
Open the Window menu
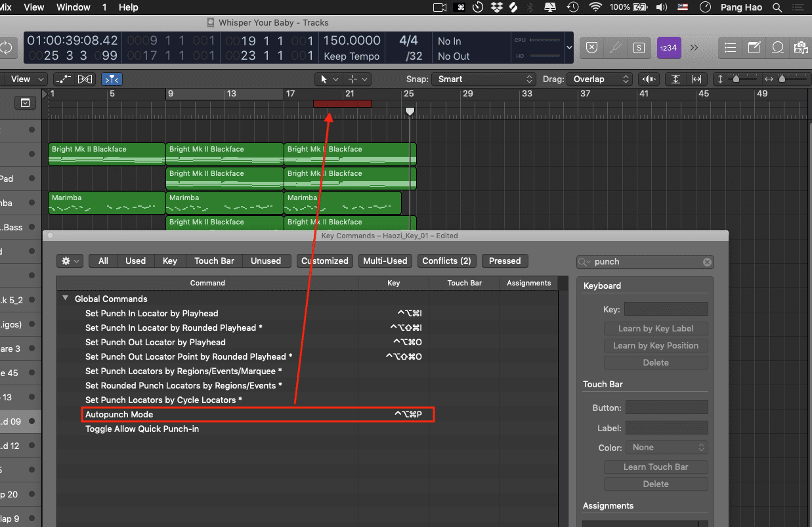click(x=74, y=7)
